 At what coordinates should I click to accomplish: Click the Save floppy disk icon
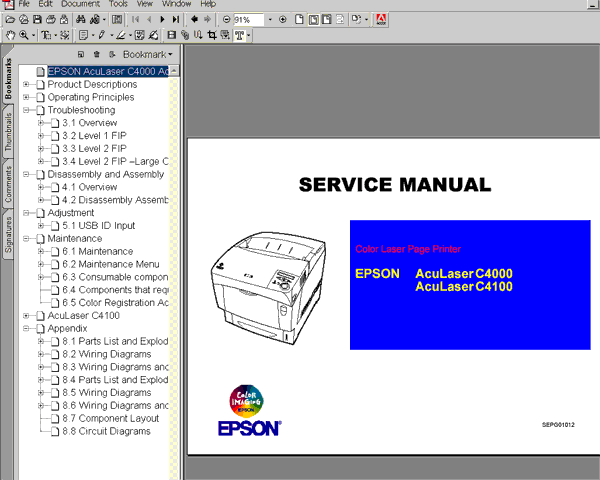pyautogui.click(x=37, y=20)
